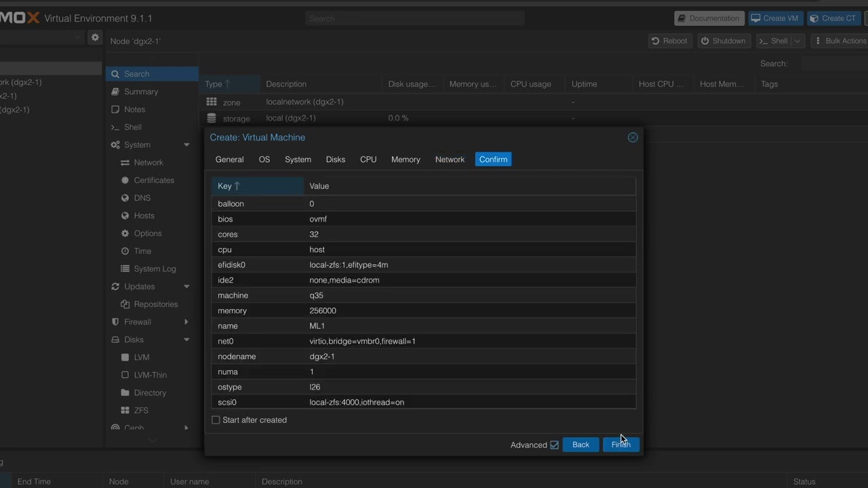Select Search in node menu
Image resolution: width=868 pixels, height=488 pixels.
(x=152, y=74)
